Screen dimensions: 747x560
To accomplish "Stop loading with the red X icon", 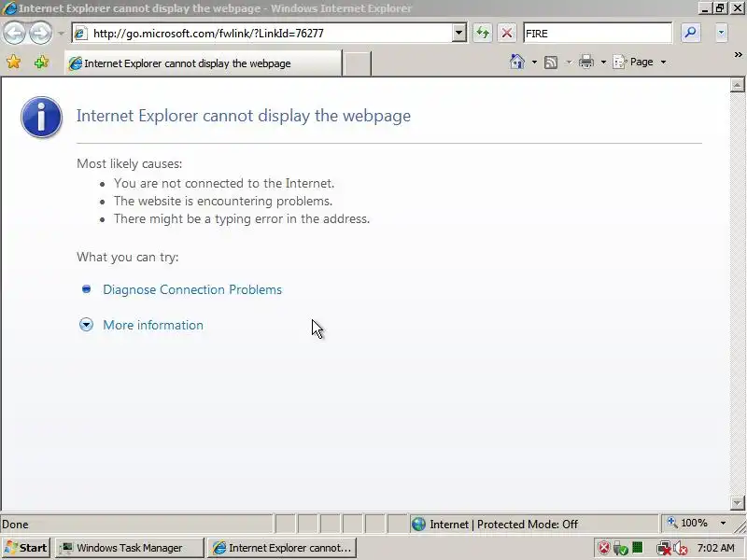I will (x=507, y=33).
